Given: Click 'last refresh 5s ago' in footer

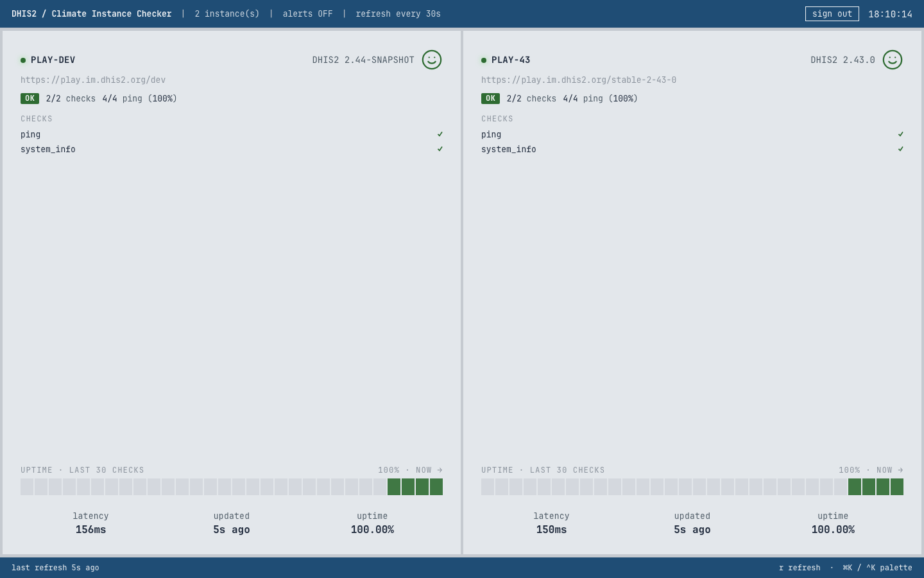Looking at the screenshot, I should pyautogui.click(x=55, y=568).
